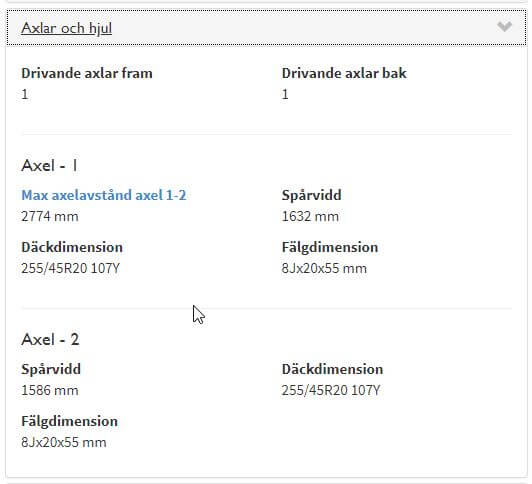Click the Axel 2 Spårvidd label

51,369
